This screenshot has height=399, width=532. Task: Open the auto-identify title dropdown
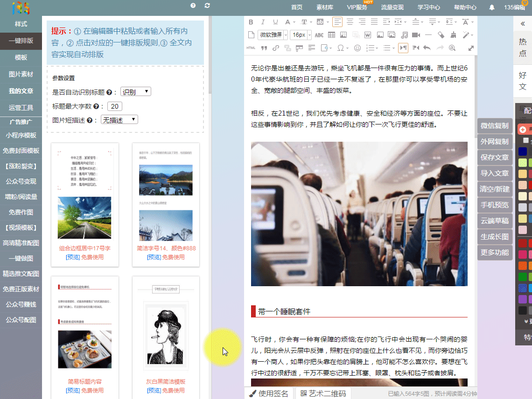point(136,91)
